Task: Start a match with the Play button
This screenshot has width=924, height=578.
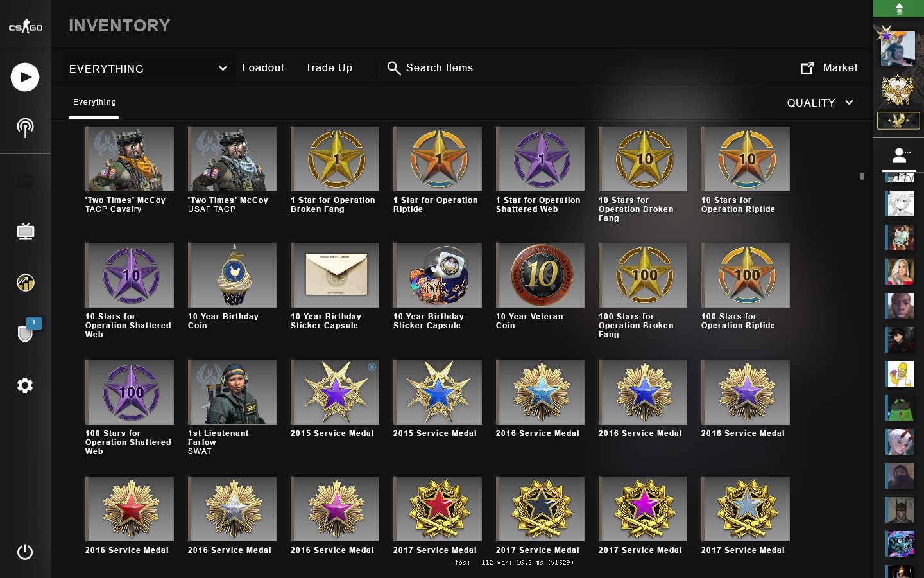Action: pos(25,77)
